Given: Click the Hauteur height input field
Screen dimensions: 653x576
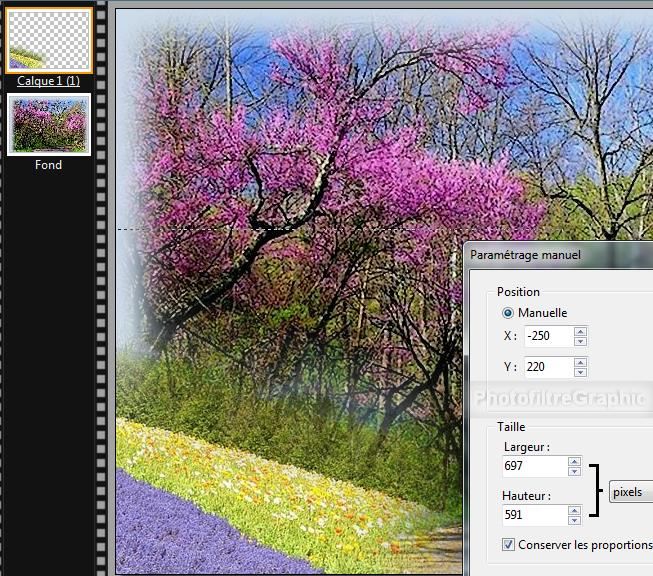Looking at the screenshot, I should coord(535,515).
